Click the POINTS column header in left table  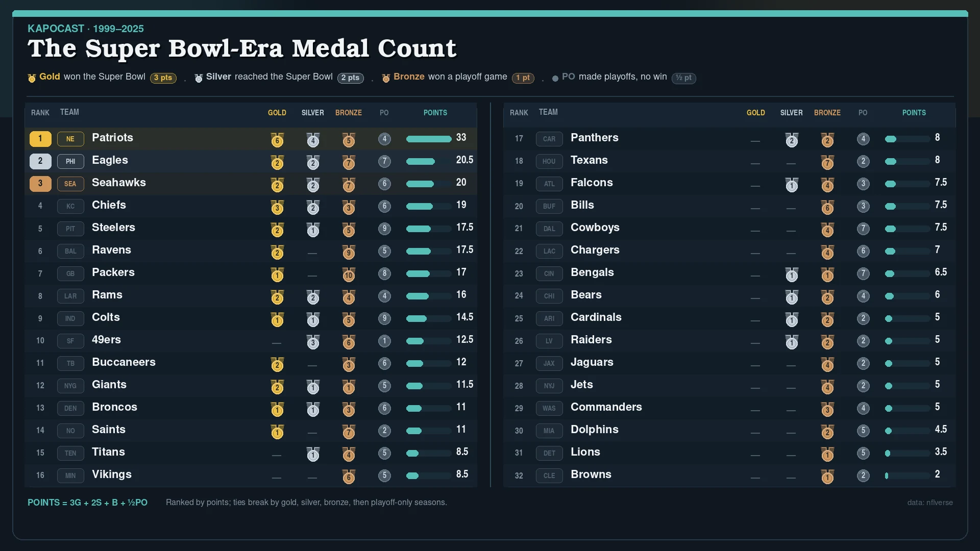(x=435, y=113)
